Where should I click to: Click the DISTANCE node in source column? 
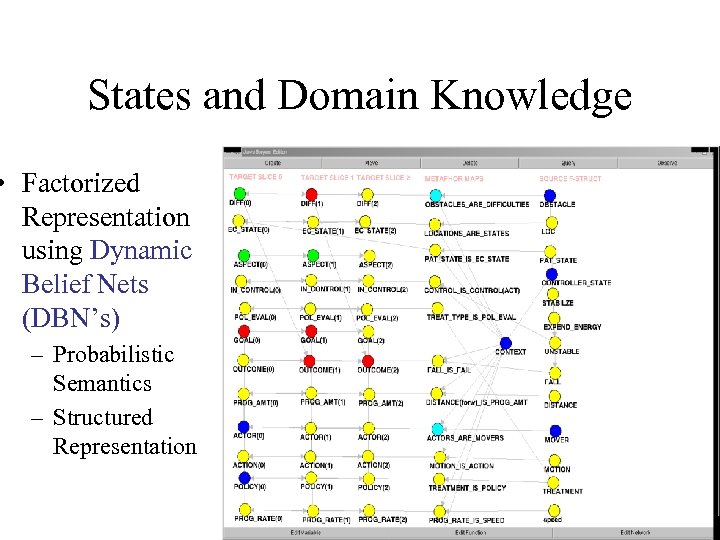[554, 396]
